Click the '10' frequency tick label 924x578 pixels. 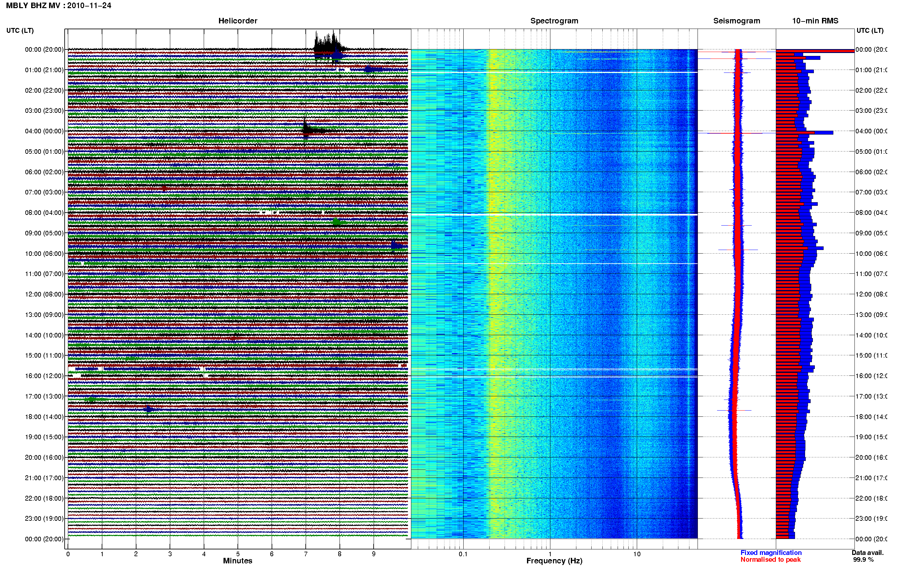(x=637, y=554)
